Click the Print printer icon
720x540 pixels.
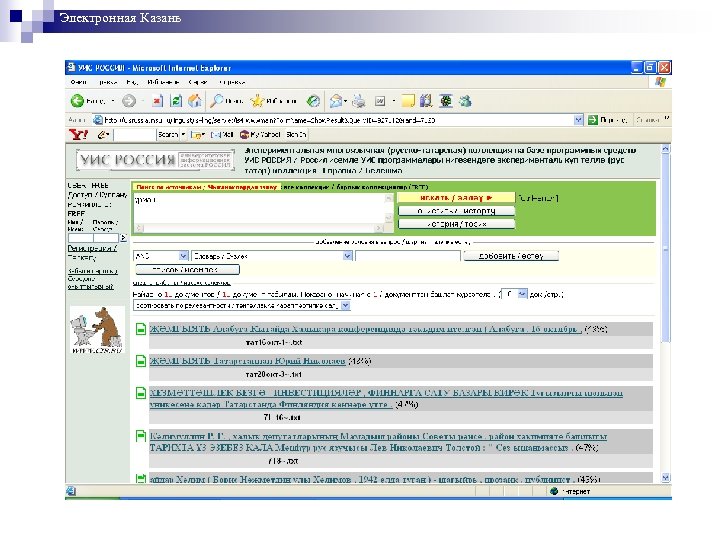point(359,101)
